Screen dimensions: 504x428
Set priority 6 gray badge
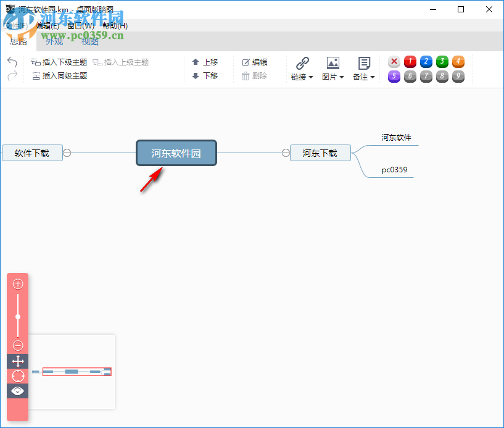(410, 77)
